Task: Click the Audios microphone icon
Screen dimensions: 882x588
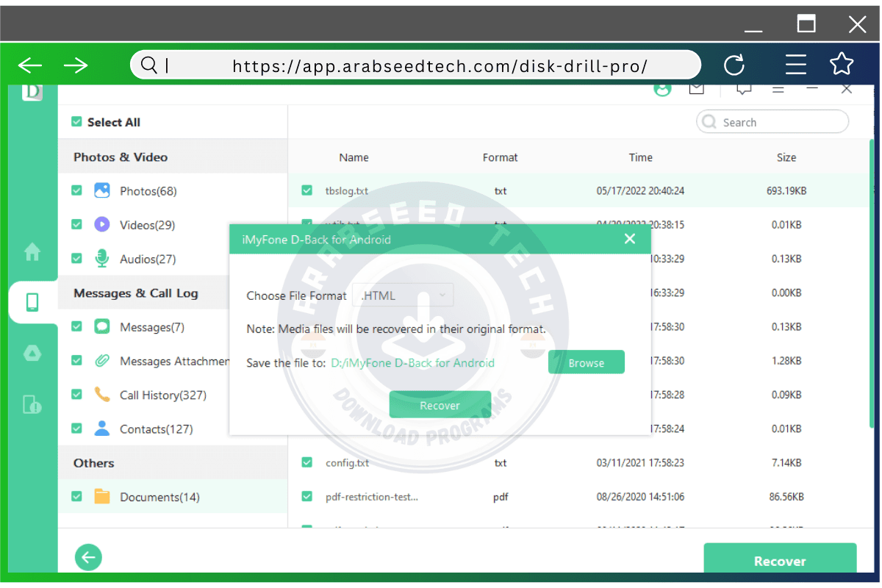Action: (101, 258)
